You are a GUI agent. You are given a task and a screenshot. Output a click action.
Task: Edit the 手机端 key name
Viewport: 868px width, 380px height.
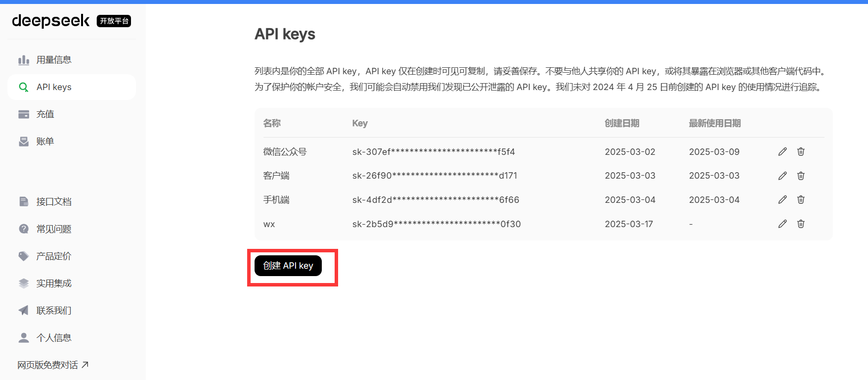[x=782, y=199]
